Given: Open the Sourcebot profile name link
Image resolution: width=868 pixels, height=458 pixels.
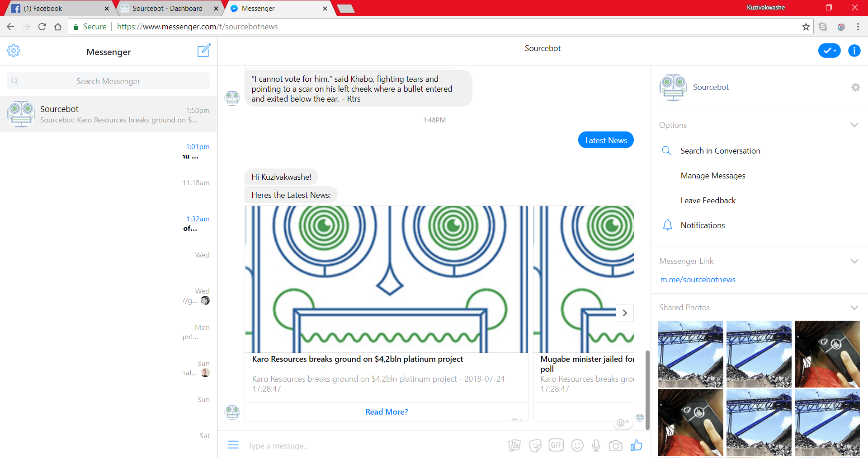Looking at the screenshot, I should (x=711, y=87).
